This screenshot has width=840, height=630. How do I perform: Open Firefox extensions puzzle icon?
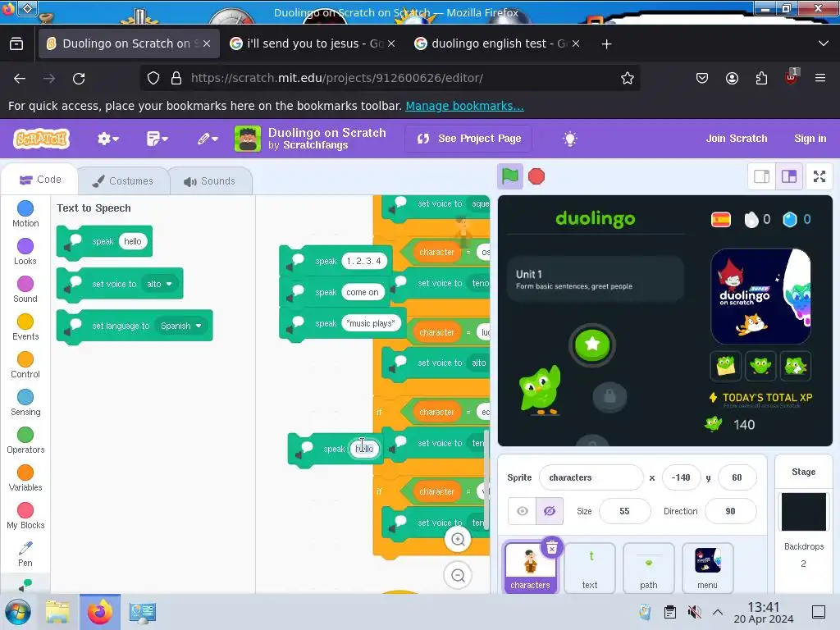[761, 78]
